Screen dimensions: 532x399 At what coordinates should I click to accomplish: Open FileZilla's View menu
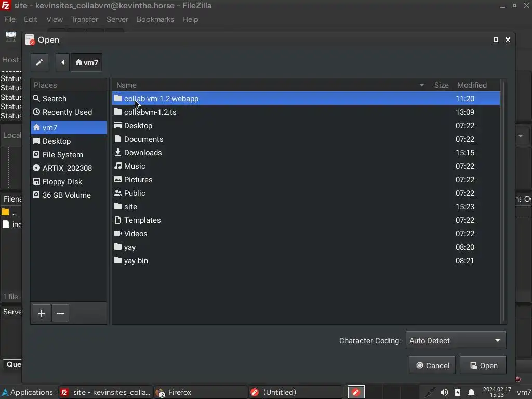(x=55, y=19)
